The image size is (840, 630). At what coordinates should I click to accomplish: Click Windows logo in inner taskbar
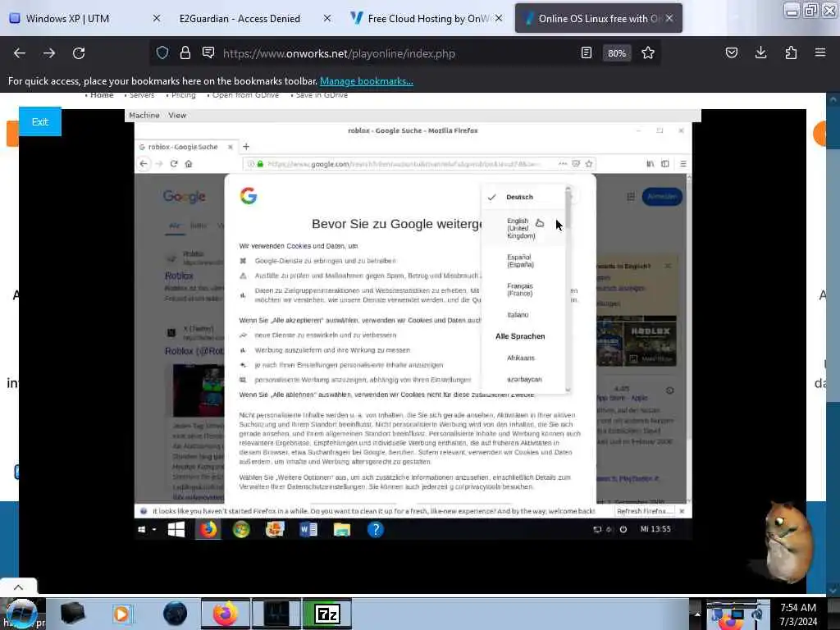(x=176, y=529)
